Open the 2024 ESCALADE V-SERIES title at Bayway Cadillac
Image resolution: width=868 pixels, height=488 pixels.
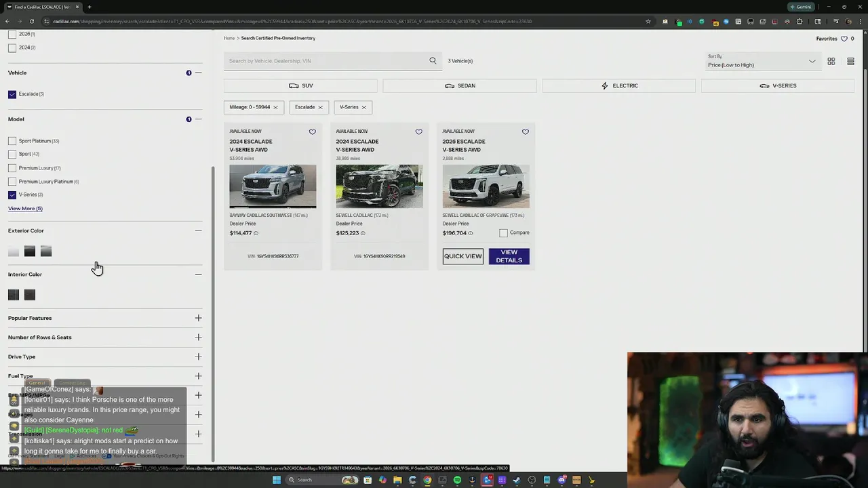coord(251,146)
